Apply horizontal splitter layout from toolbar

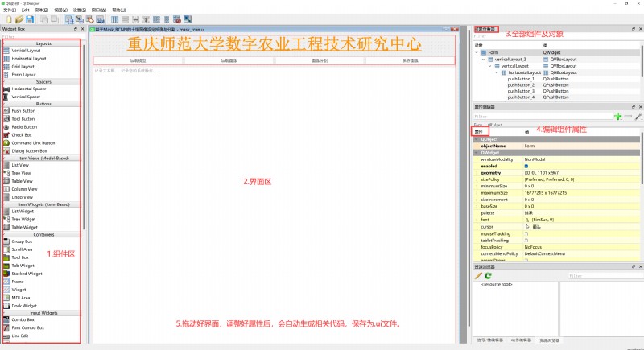point(135,19)
